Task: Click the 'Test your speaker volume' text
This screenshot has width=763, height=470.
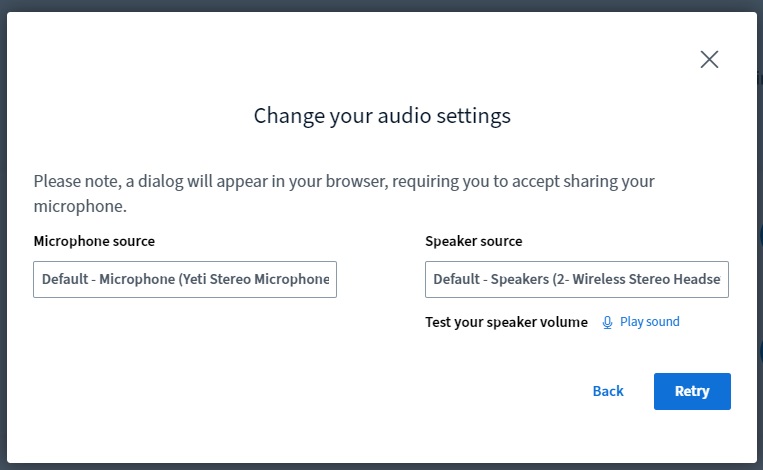Action: [506, 322]
